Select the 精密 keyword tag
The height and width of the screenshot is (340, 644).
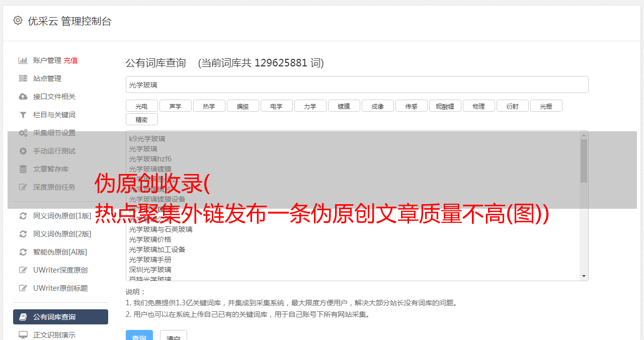(142, 120)
